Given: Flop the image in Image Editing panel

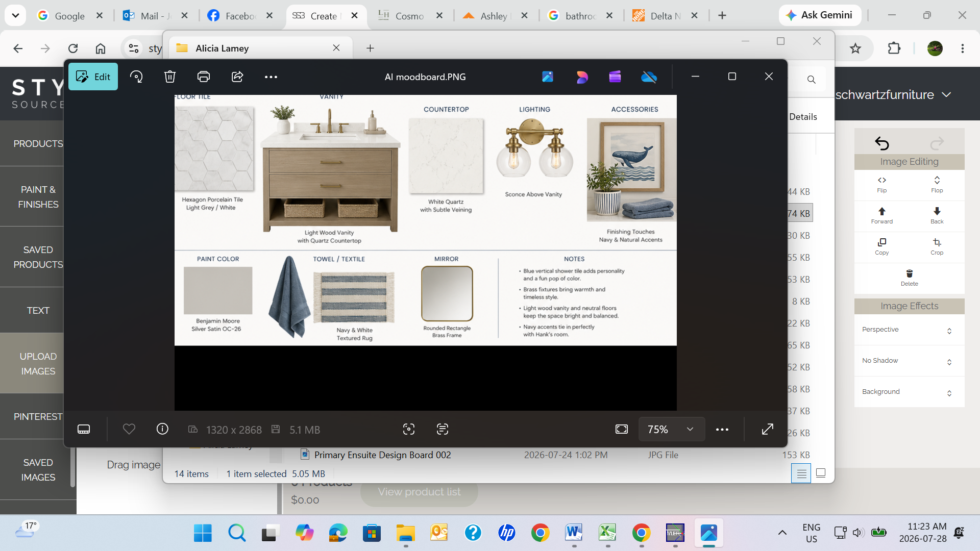Looking at the screenshot, I should coord(937,185).
